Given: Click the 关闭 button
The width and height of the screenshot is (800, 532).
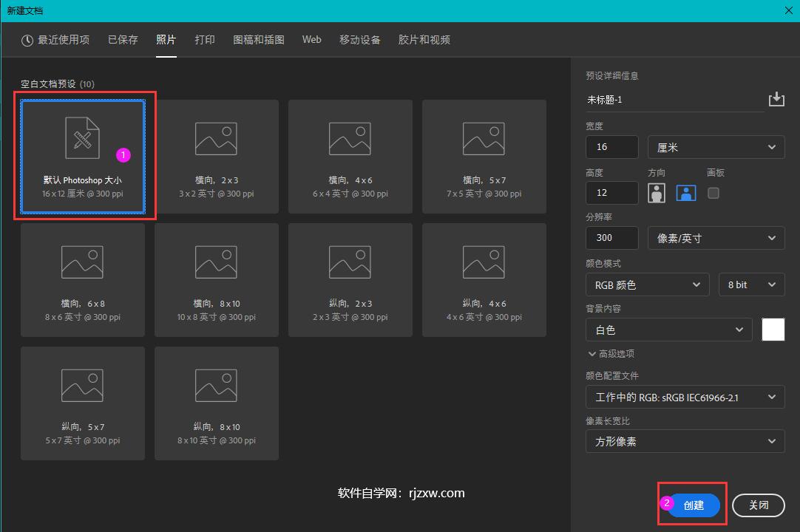Looking at the screenshot, I should tap(758, 505).
